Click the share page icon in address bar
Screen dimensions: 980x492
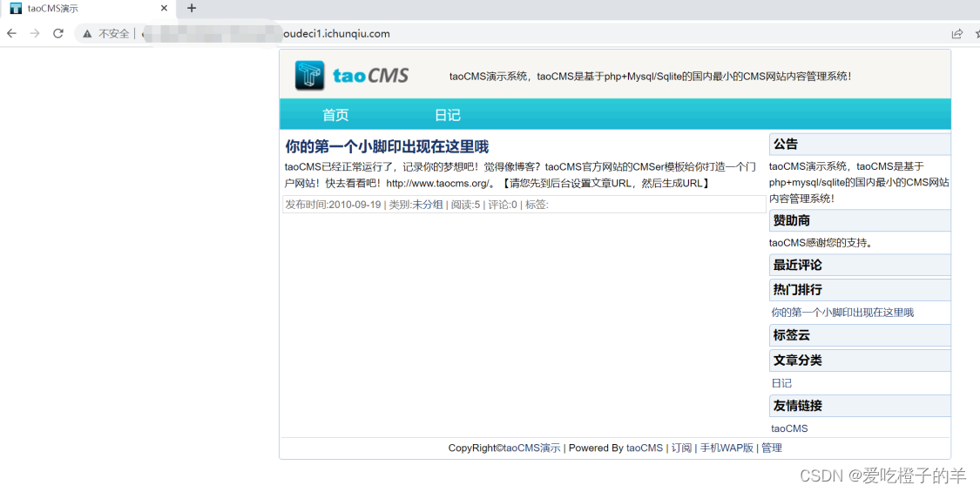pos(956,34)
